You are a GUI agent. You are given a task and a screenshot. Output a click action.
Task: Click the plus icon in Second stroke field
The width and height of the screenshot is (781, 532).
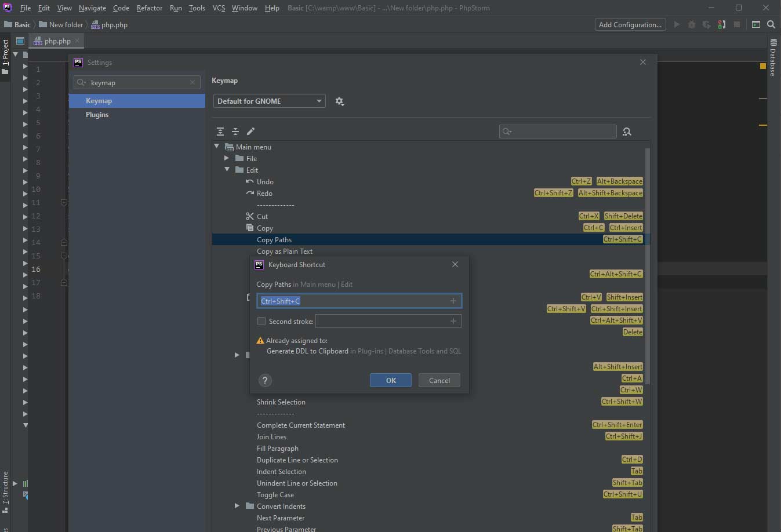pos(453,321)
